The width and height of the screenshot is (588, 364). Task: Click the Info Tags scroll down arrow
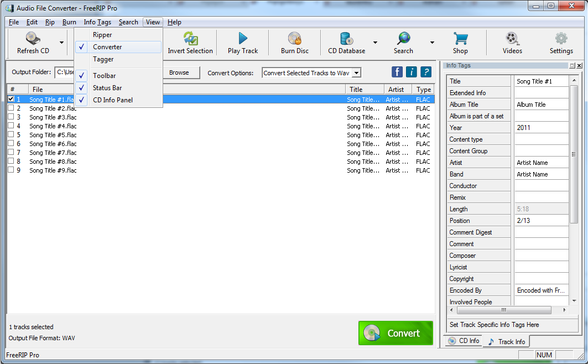(x=574, y=301)
